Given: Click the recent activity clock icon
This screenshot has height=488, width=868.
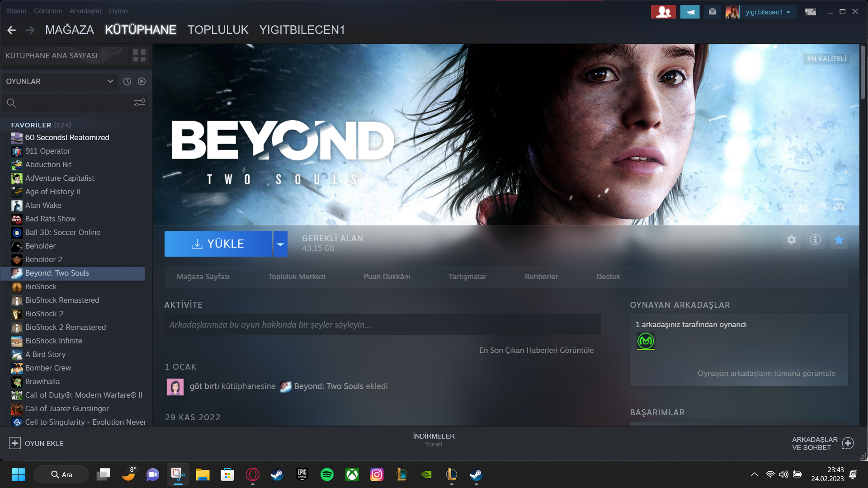Looking at the screenshot, I should (127, 81).
